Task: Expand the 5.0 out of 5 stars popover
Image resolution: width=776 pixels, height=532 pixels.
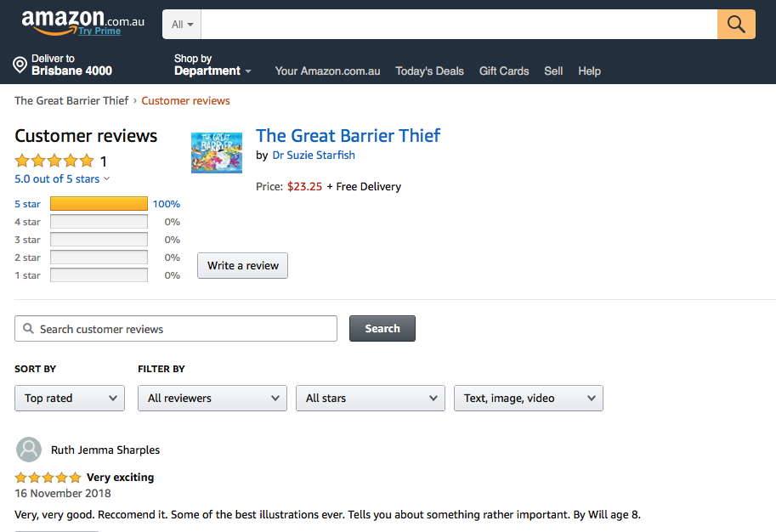Action: pos(62,179)
